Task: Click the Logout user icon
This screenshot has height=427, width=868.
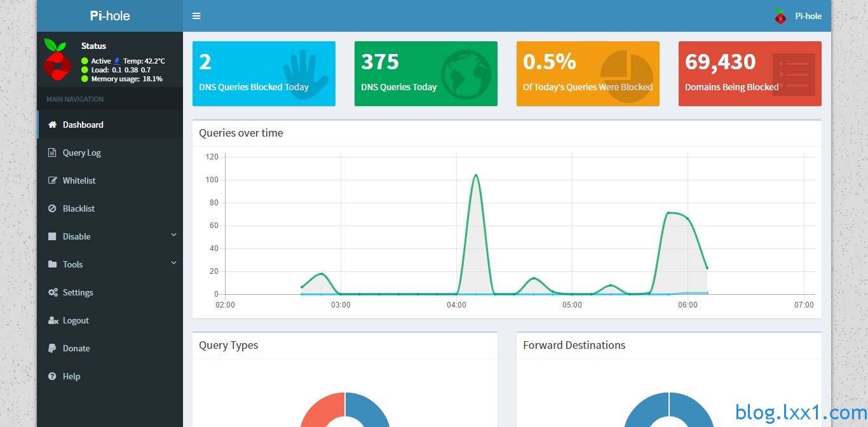Action: [x=53, y=320]
